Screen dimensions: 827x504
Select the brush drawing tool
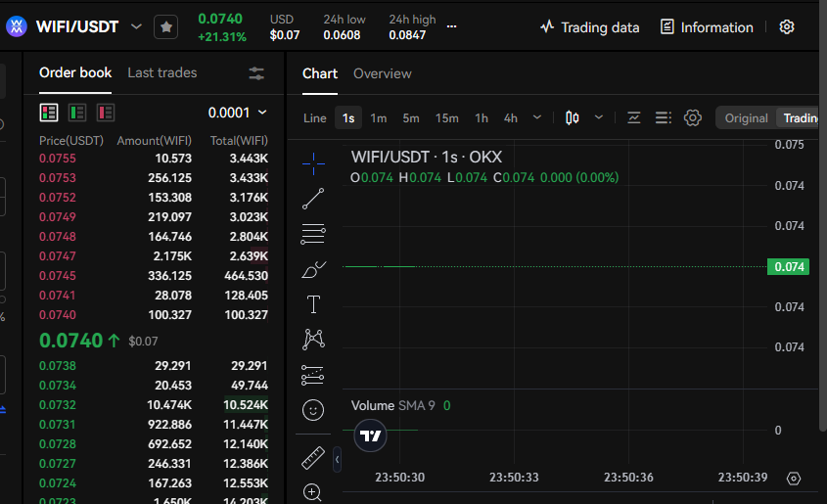(x=313, y=269)
